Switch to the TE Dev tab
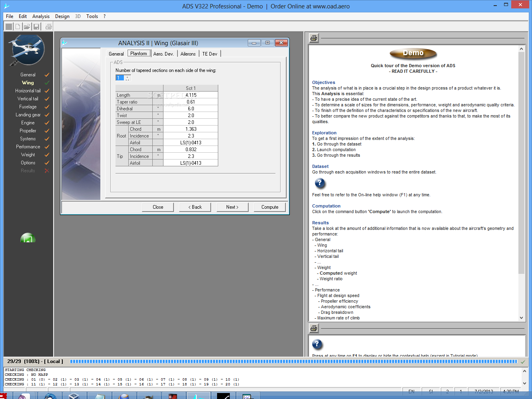Screen dimensions: 532x399 [x=210, y=54]
